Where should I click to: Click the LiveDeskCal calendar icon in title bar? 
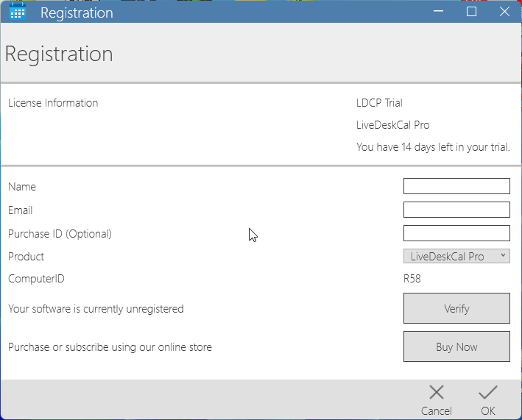[x=18, y=12]
